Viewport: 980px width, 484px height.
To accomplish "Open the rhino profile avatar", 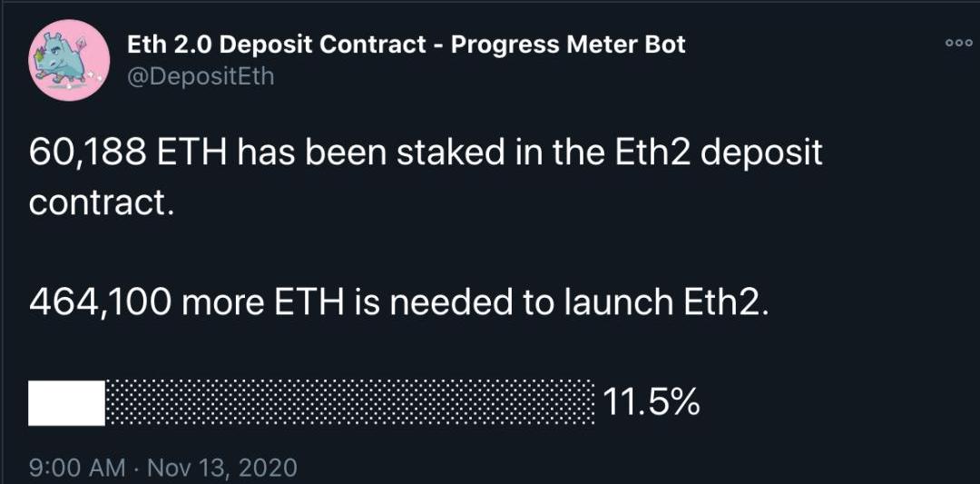I will (x=70, y=60).
